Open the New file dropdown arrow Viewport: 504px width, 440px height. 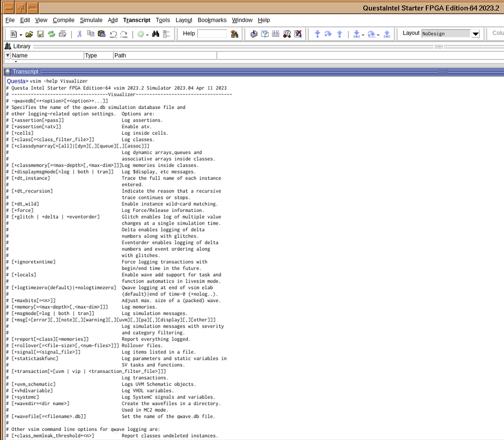click(x=21, y=35)
